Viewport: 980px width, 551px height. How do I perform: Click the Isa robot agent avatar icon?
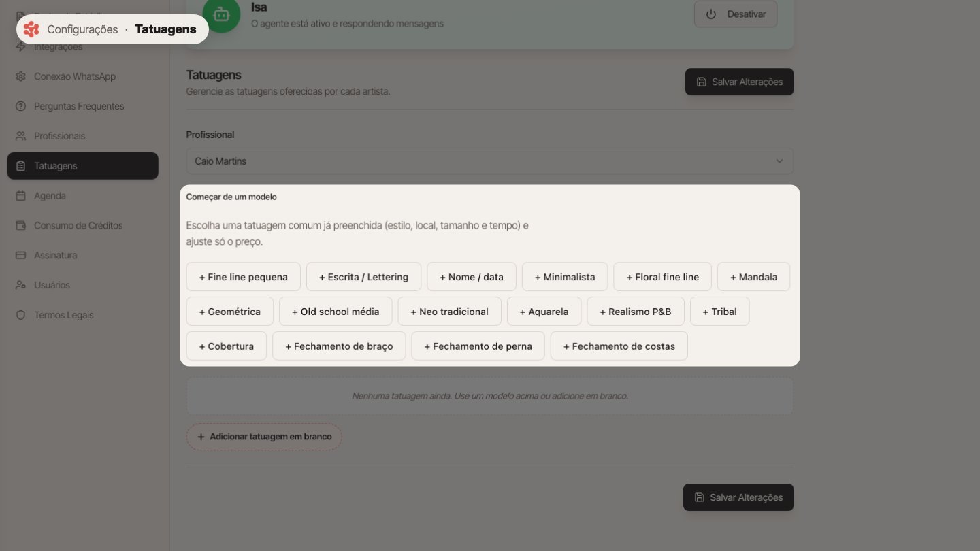(220, 15)
